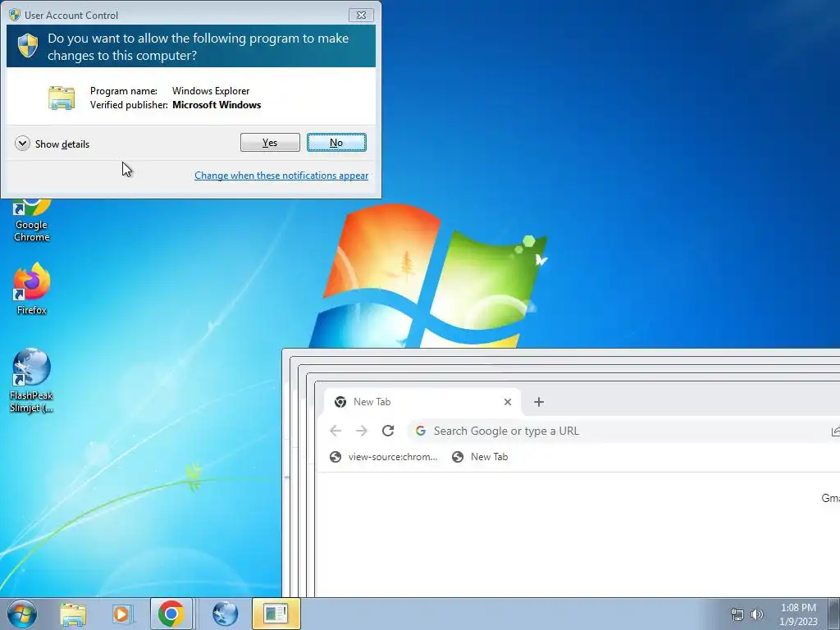Image resolution: width=840 pixels, height=630 pixels.
Task: Open Slimjet browser from taskbar
Action: click(x=225, y=614)
